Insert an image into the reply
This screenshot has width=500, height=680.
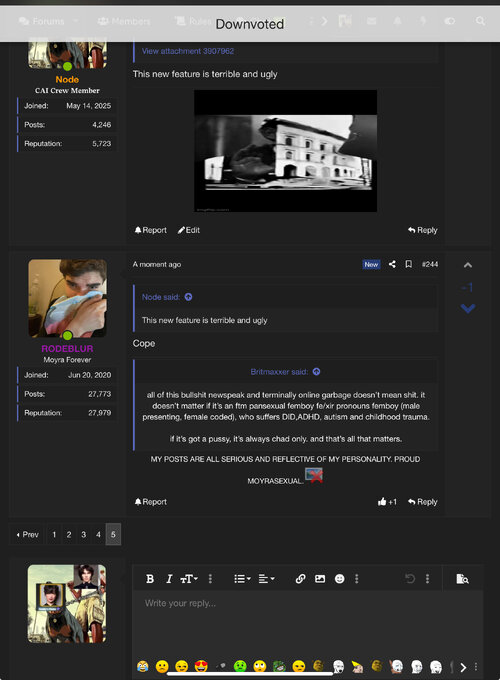(320, 579)
